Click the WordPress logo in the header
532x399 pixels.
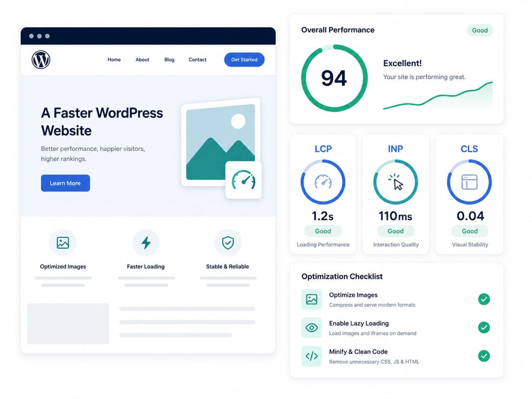[x=41, y=60]
